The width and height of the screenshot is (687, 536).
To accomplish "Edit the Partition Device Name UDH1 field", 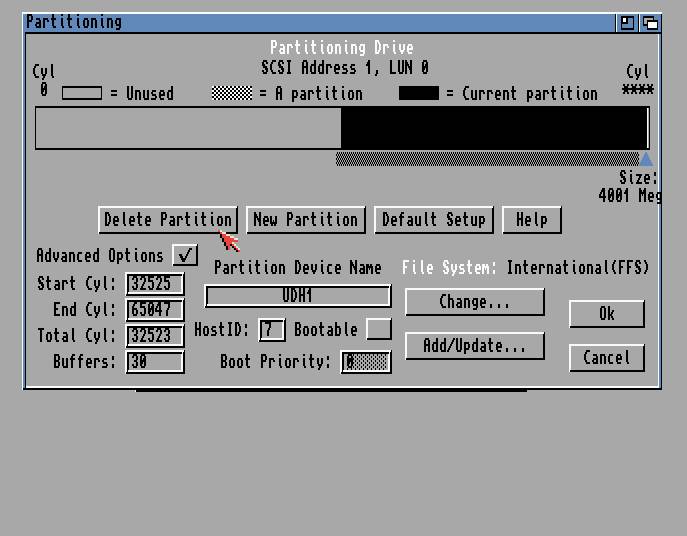I will coord(297,296).
